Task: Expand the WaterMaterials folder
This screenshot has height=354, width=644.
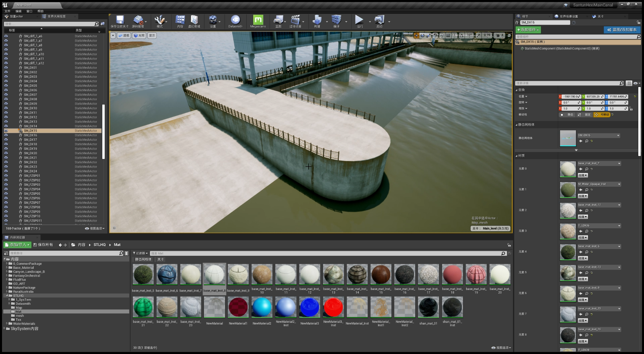Action: click(x=7, y=323)
